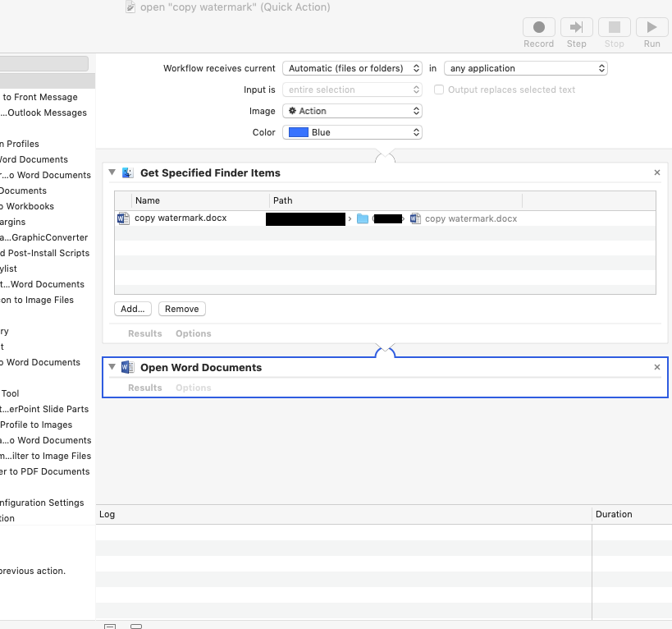Screen dimensions: 672x629
Task: Remove the Open Word Documents action
Action: click(656, 368)
